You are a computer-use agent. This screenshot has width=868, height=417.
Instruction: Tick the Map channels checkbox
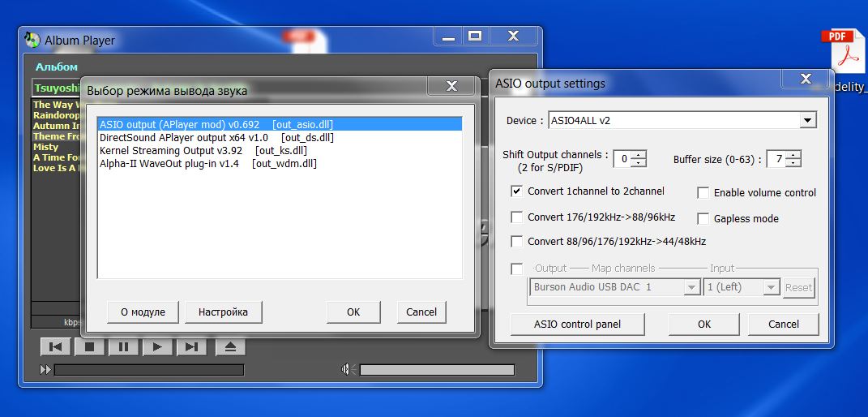click(x=516, y=269)
